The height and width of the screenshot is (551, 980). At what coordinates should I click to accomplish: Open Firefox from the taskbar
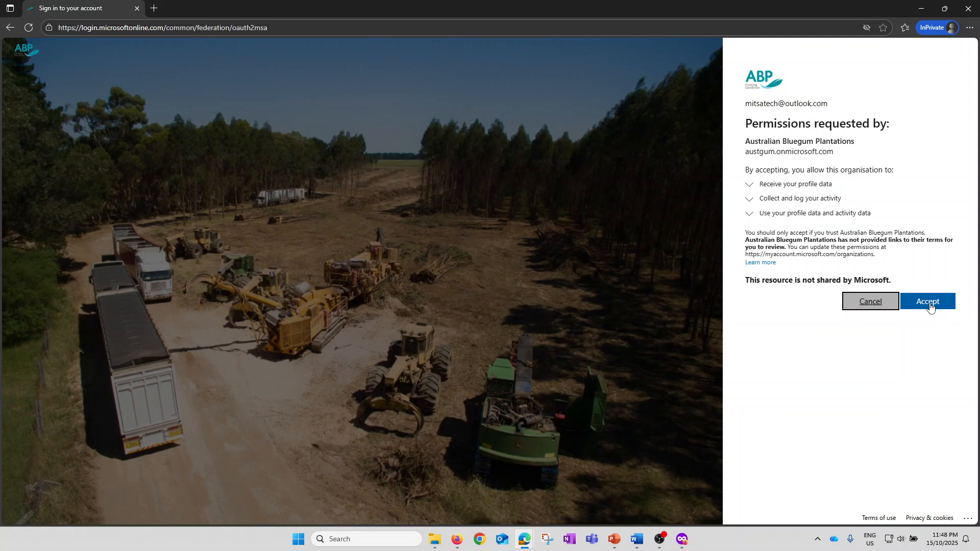457,539
